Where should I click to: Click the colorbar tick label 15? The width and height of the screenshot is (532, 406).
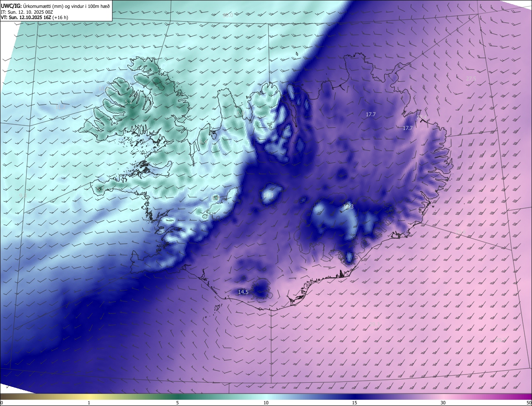tap(355, 403)
